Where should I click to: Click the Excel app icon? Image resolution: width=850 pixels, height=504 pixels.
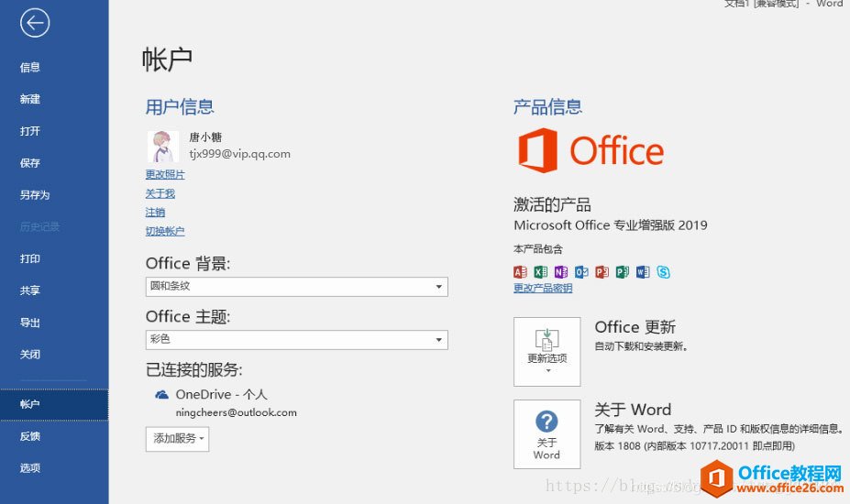(540, 271)
